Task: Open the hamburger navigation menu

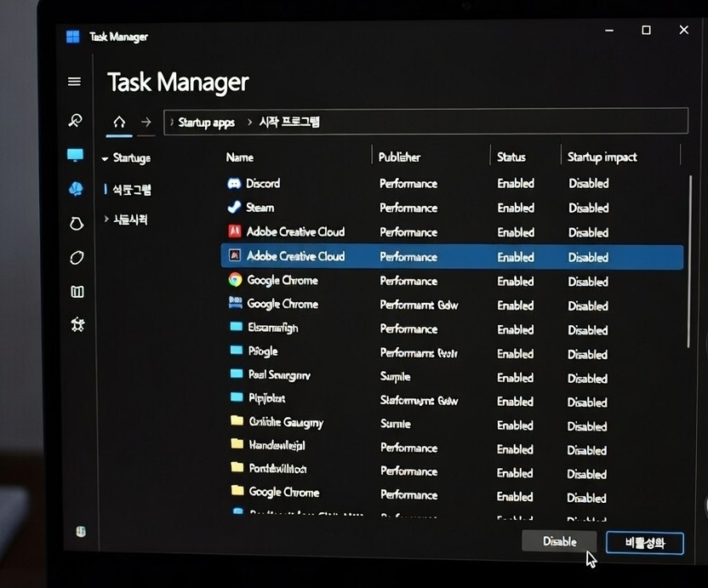Action: [75, 82]
